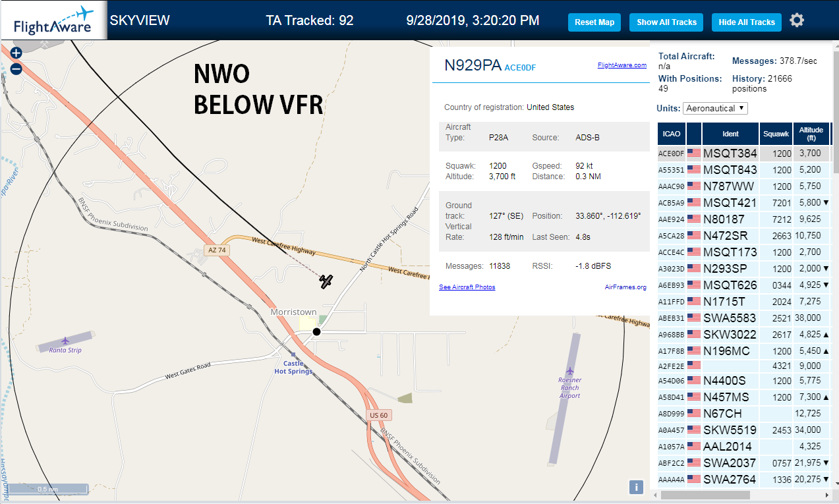Select the SKW5519 aircraft row

click(744, 430)
